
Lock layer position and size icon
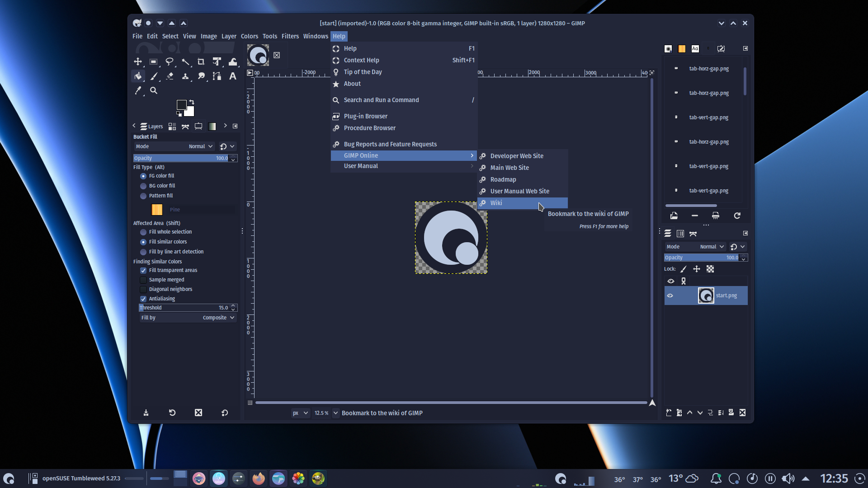697,269
